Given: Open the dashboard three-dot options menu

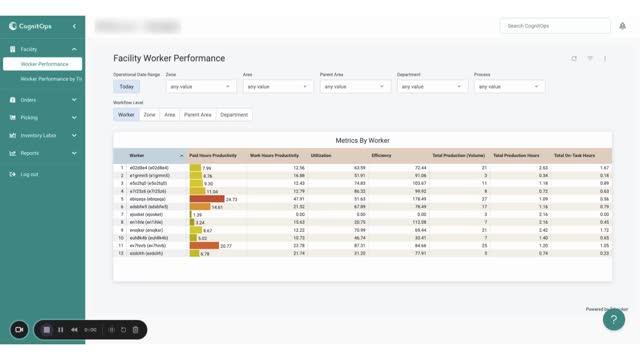Looking at the screenshot, I should 605,59.
